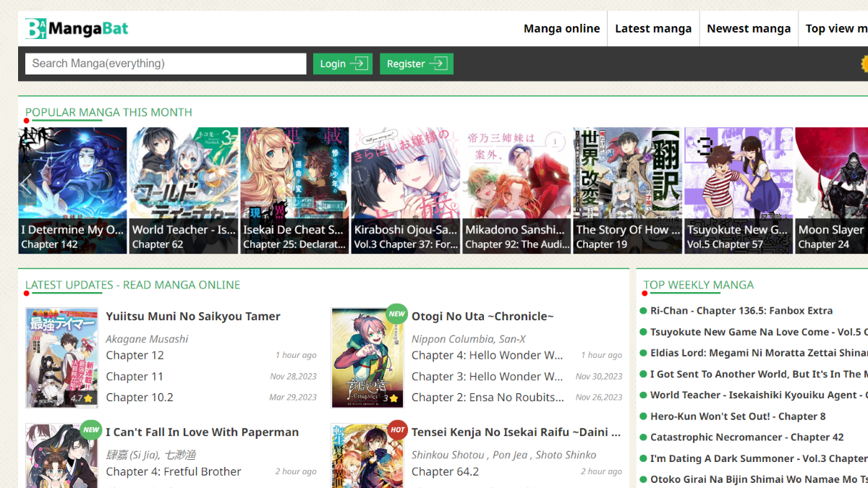Select the World Teacher cover in popular manga
This screenshot has height=488, width=868.
(184, 181)
